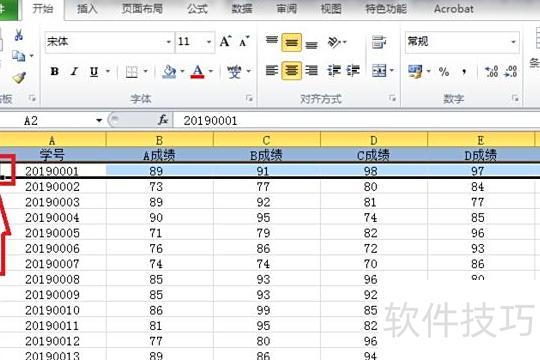
Task: Apply the red font color swatch
Action: (197, 72)
